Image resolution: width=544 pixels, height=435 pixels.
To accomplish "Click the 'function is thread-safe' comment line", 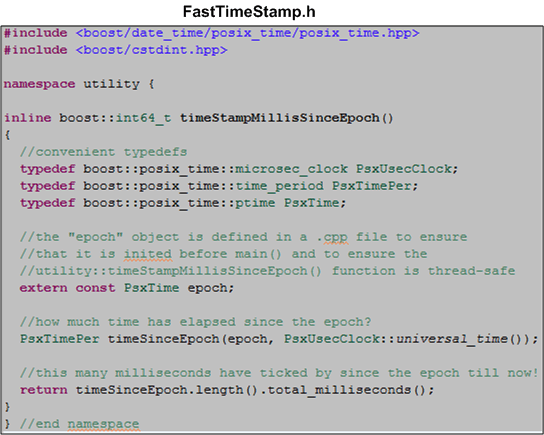I will pos(267,271).
